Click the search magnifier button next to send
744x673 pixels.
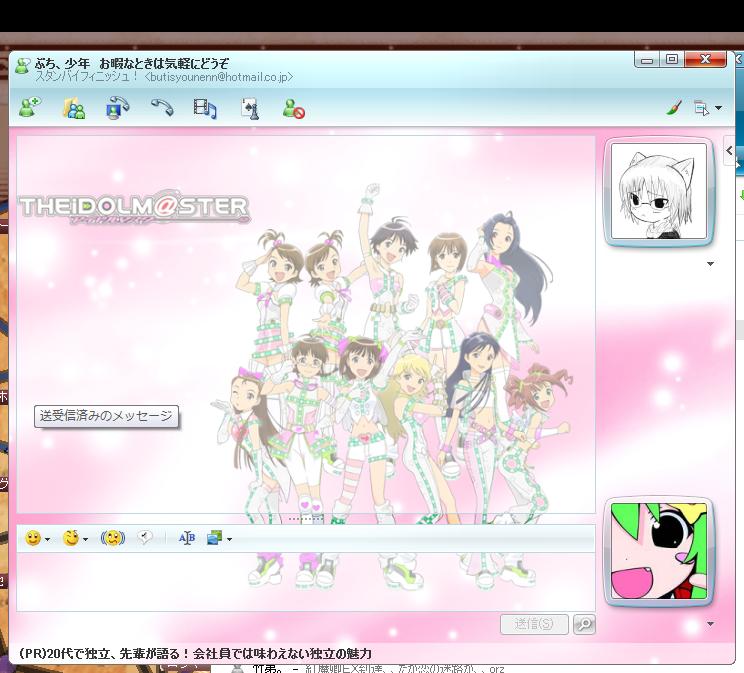tap(584, 624)
